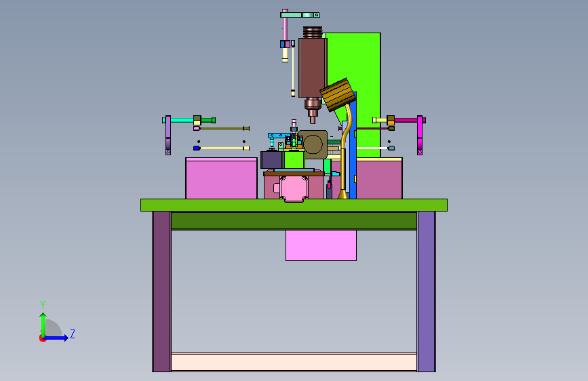Select the white horizontal rod on the right
The width and height of the screenshot is (588, 381).
click(x=372, y=148)
